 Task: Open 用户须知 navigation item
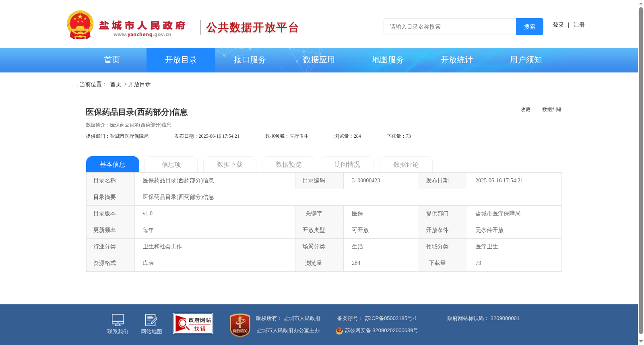point(526,60)
